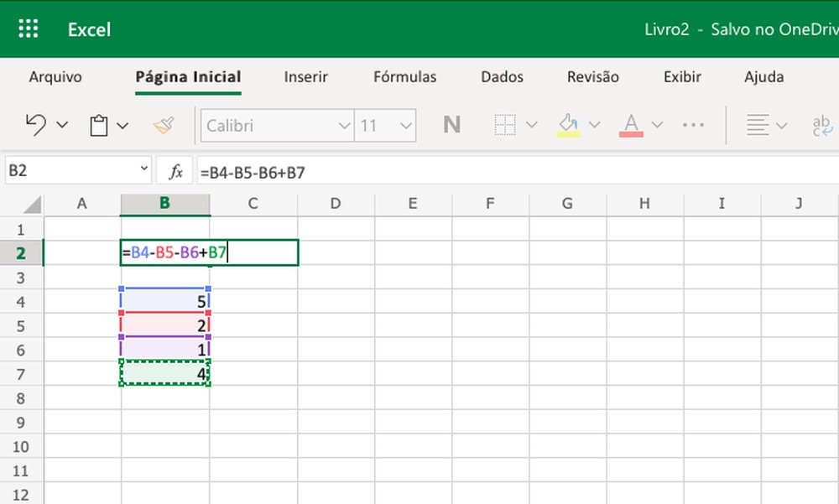Open the Paste clipboard tool
The image size is (839, 504).
tap(98, 123)
